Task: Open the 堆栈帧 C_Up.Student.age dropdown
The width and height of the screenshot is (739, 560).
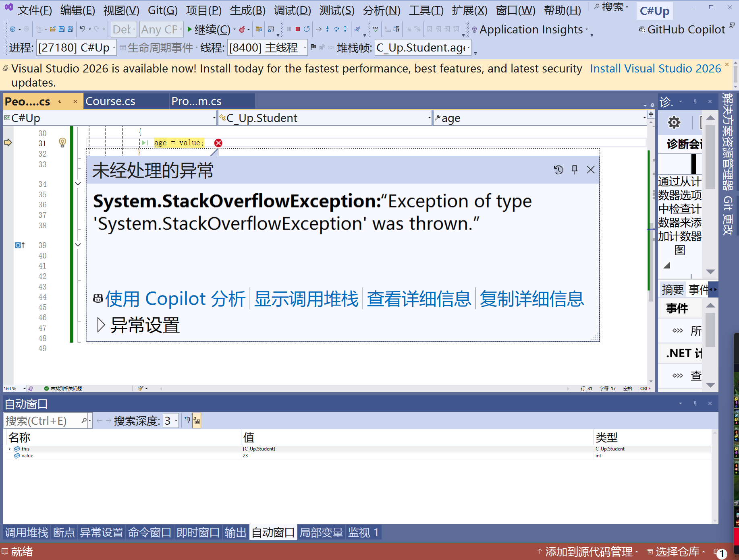Action: point(423,48)
